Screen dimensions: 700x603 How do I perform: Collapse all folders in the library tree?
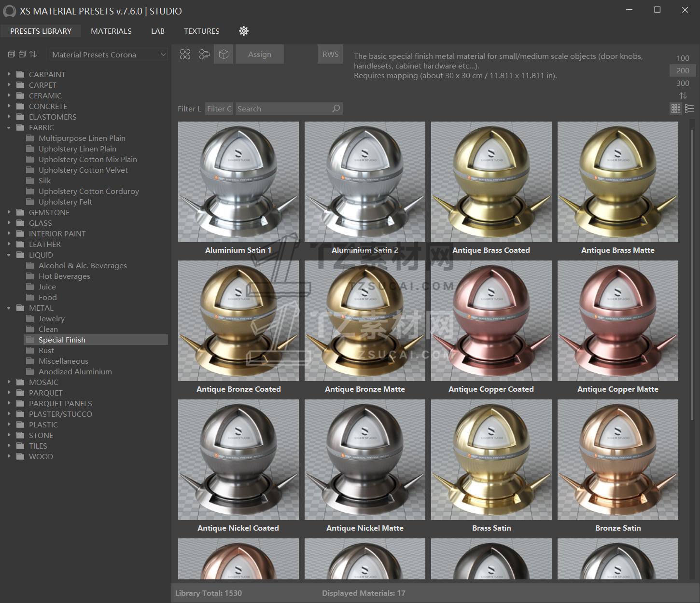click(x=22, y=55)
